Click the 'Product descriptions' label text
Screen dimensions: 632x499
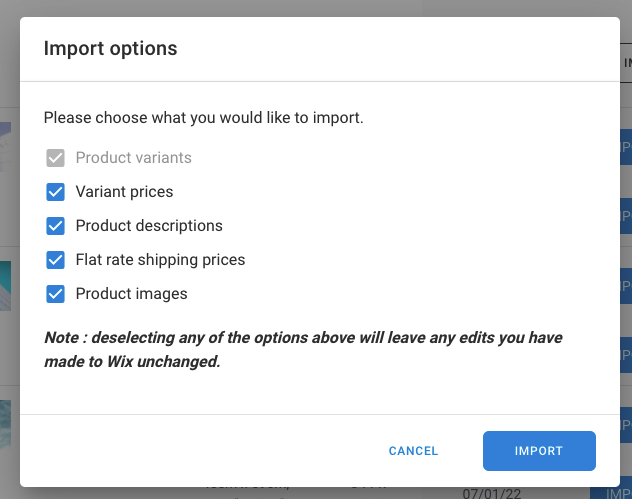click(149, 226)
